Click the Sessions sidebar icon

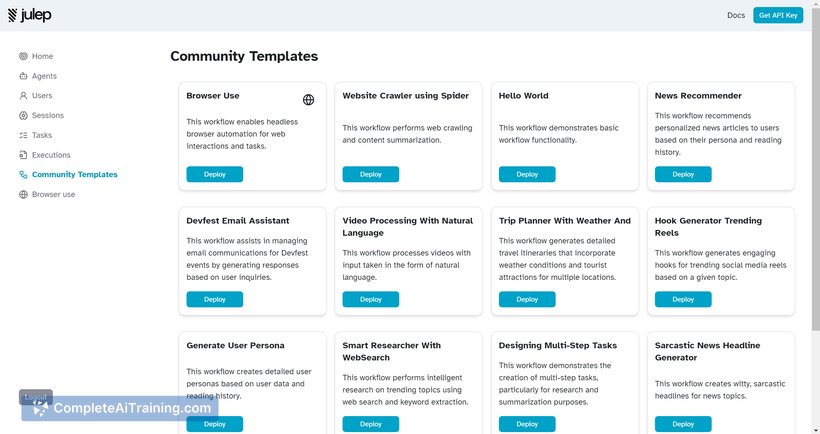pos(23,116)
